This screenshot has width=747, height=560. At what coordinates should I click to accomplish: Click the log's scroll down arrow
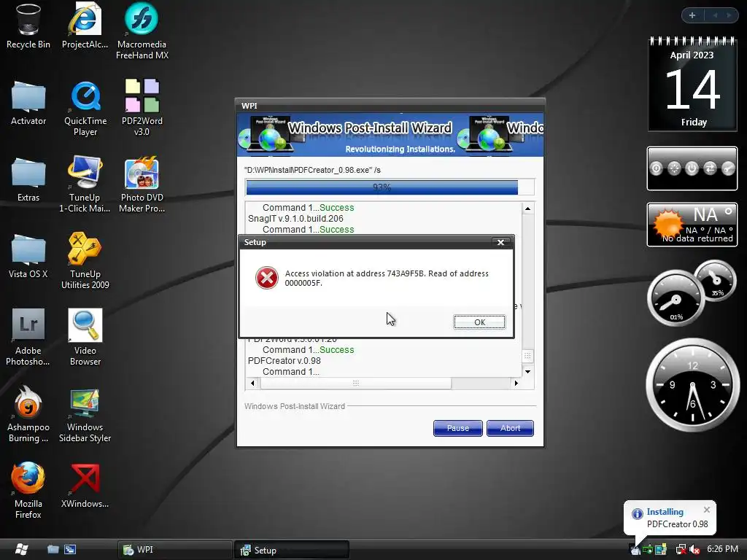(x=528, y=371)
